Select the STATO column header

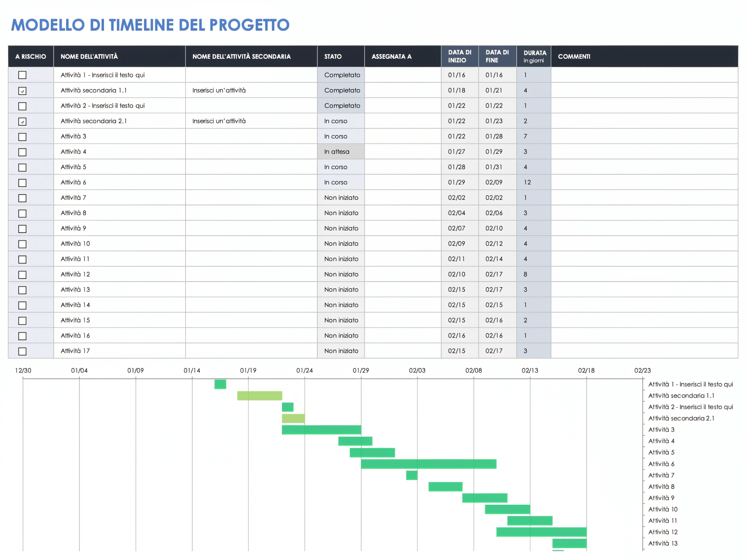(x=341, y=56)
